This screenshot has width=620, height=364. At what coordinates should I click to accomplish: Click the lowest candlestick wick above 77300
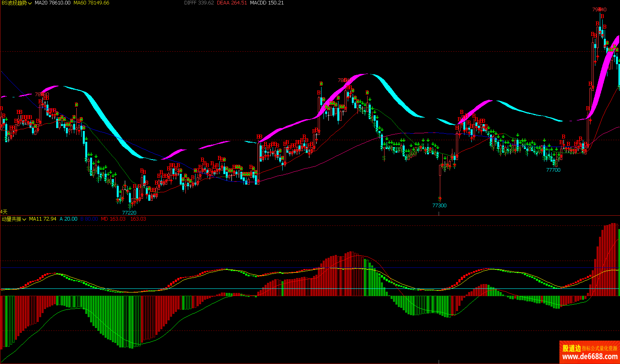tap(439, 186)
